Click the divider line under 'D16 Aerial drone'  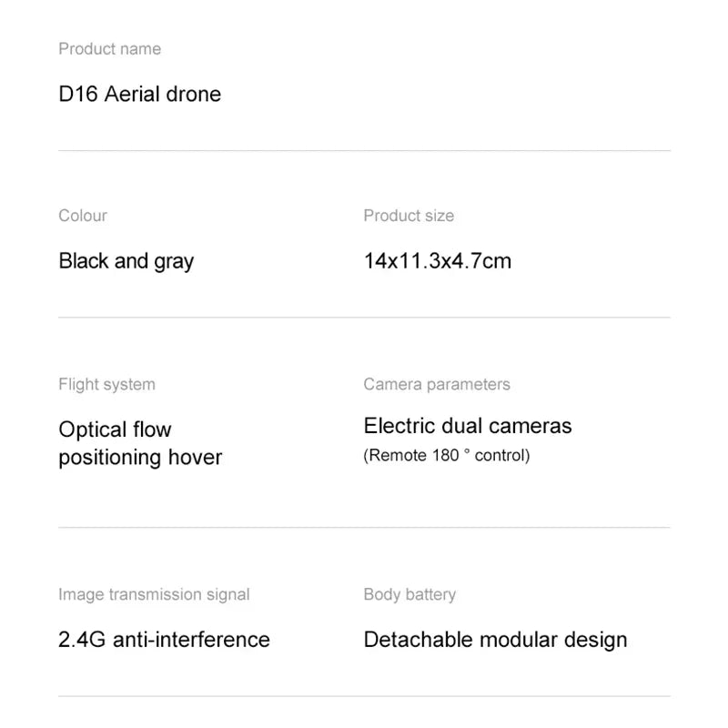(x=364, y=150)
